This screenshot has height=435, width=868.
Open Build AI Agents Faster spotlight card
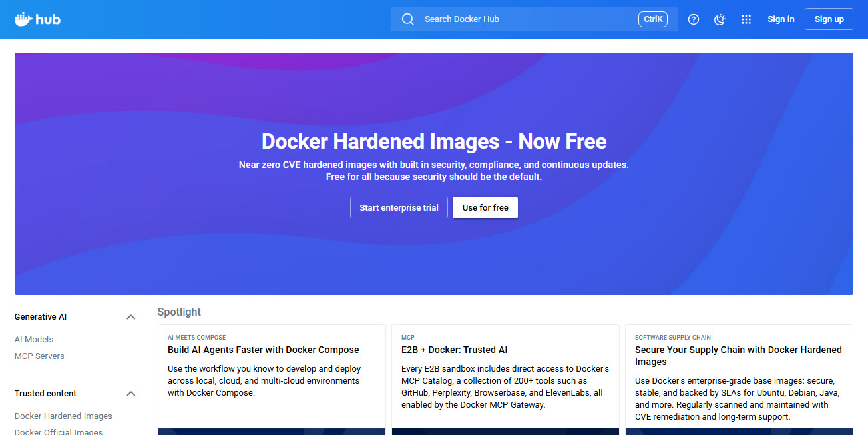click(264, 350)
